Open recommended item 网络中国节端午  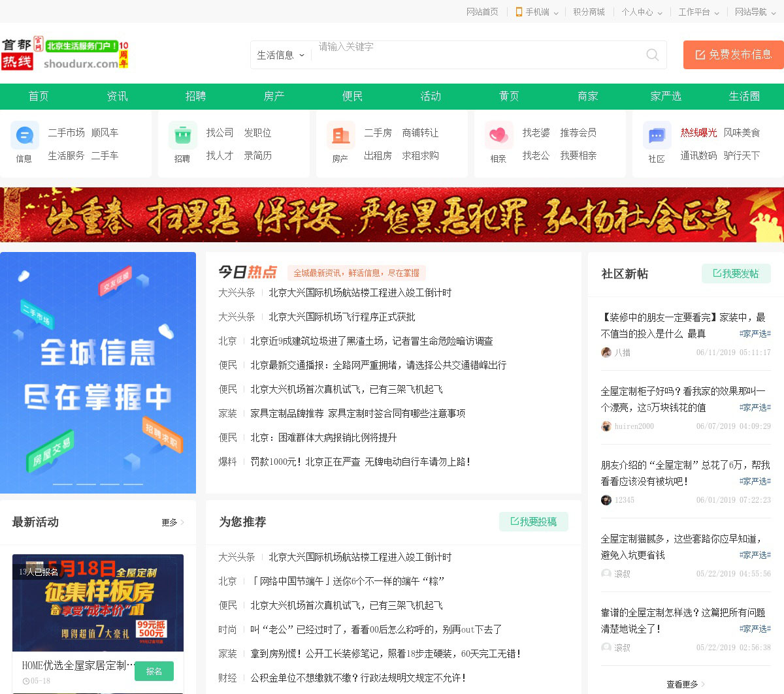(x=348, y=581)
